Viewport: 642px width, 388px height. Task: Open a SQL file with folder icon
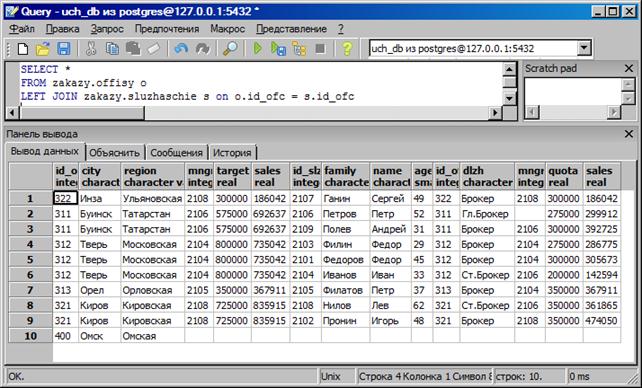tap(43, 49)
